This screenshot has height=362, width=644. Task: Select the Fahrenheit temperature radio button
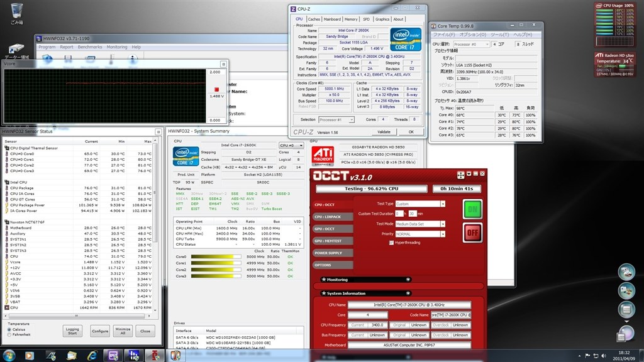click(9, 335)
